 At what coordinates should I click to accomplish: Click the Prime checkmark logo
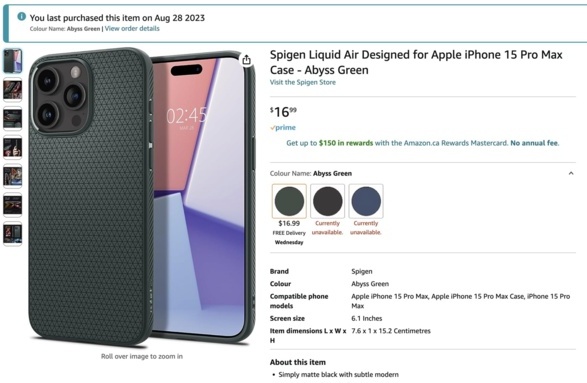(x=283, y=128)
